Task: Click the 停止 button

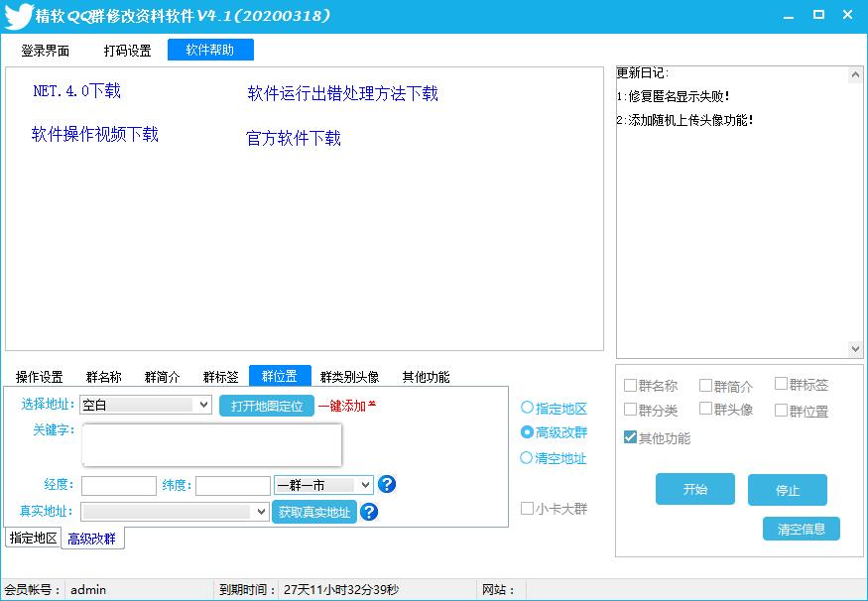Action: [x=788, y=490]
